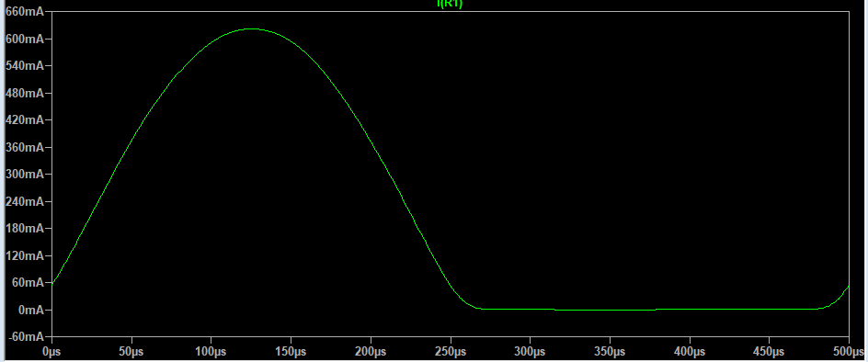Viewport: 868px width, 362px height.
Task: Click the 150µs time axis label
Action: tap(291, 352)
